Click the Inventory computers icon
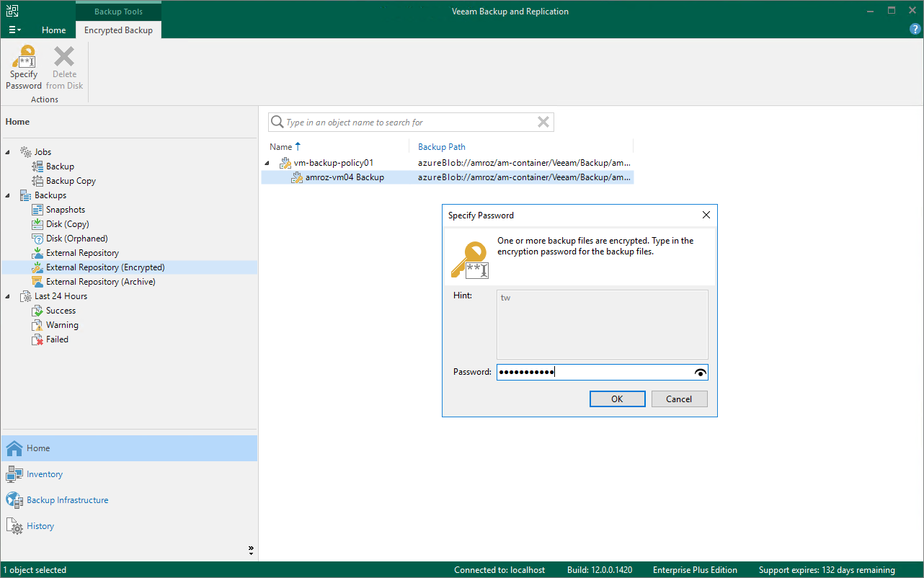 coord(14,474)
